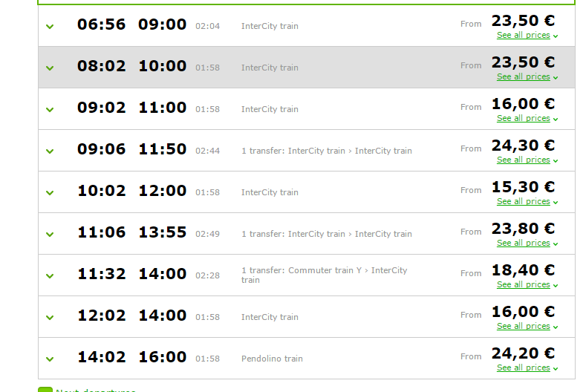
Task: Expand the 08:02 departure row chevron
Action: 50,68
